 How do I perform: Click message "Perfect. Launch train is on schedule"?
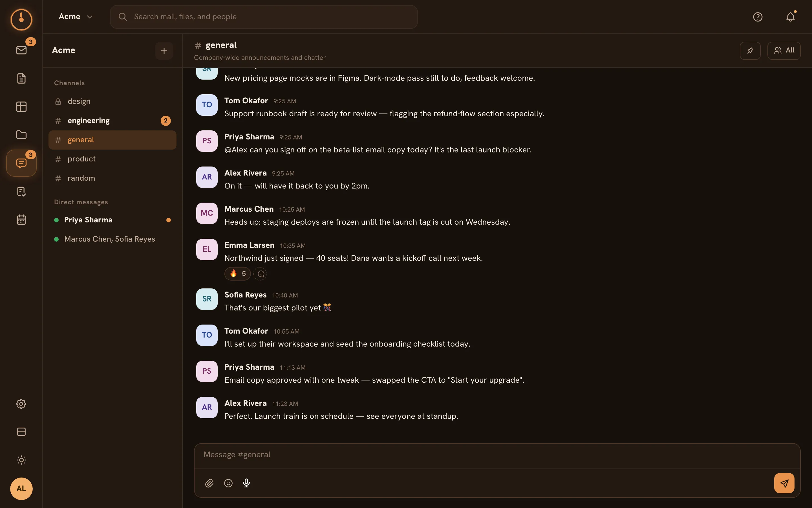click(341, 416)
